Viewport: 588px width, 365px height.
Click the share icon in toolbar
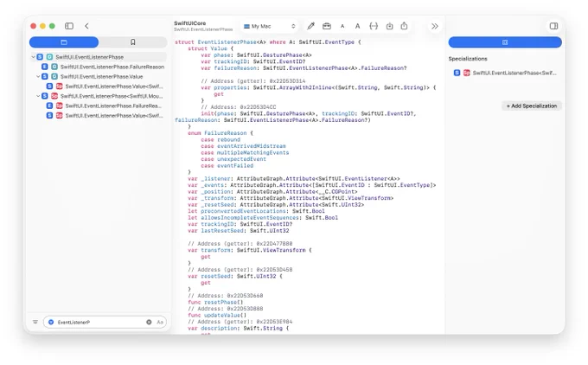point(404,26)
